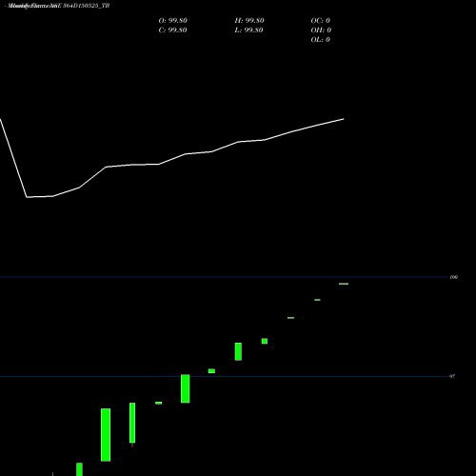Screen dimensions: 476x476
Task: Click the high price value H: 99.80
Action: (x=249, y=21)
